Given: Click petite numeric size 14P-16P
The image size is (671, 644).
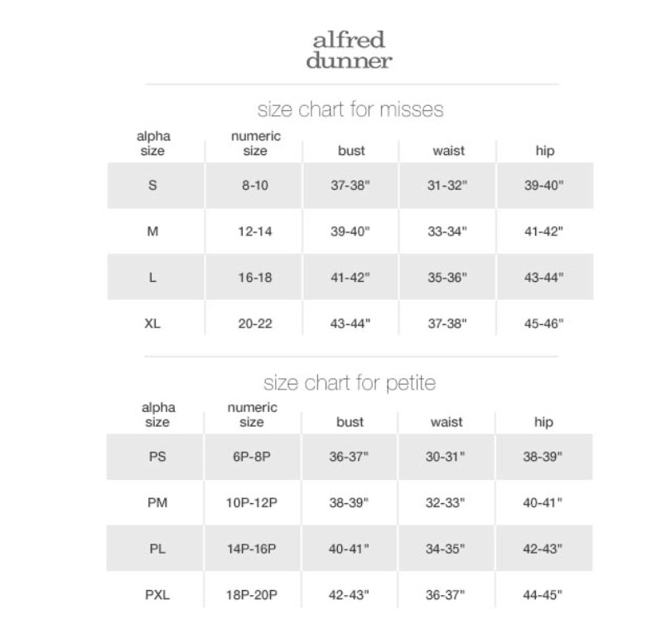Looking at the screenshot, I should [x=252, y=549].
